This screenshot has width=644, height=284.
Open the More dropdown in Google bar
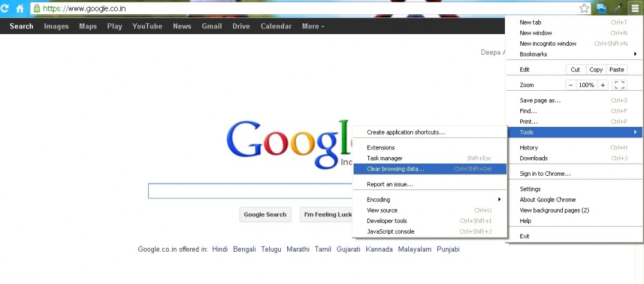tap(313, 26)
